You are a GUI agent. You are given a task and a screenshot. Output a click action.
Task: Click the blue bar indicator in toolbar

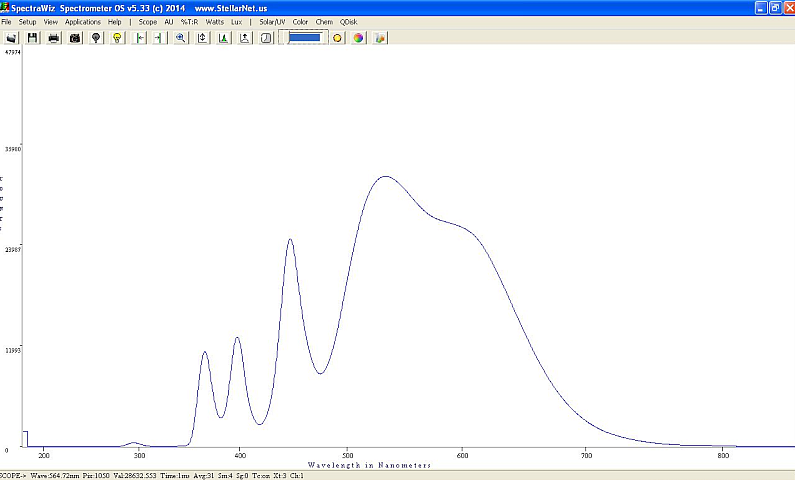pos(304,38)
